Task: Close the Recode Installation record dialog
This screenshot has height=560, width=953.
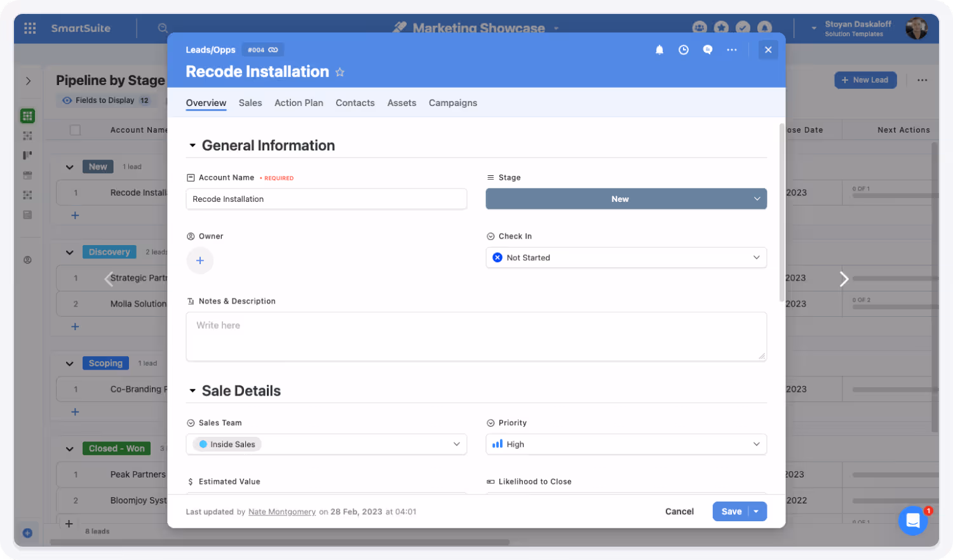Action: (768, 50)
